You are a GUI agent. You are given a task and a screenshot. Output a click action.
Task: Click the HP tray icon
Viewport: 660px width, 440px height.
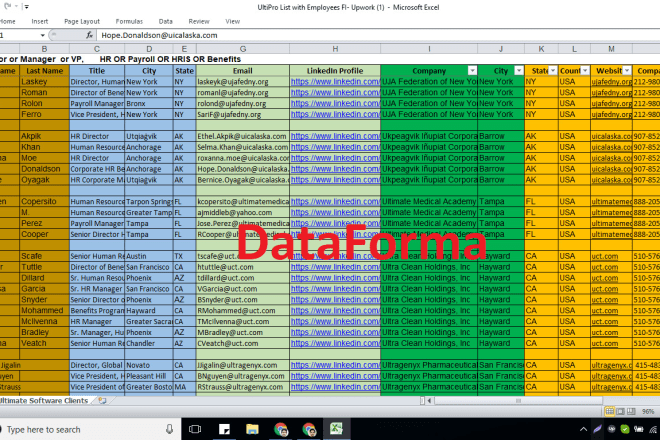(x=612, y=429)
